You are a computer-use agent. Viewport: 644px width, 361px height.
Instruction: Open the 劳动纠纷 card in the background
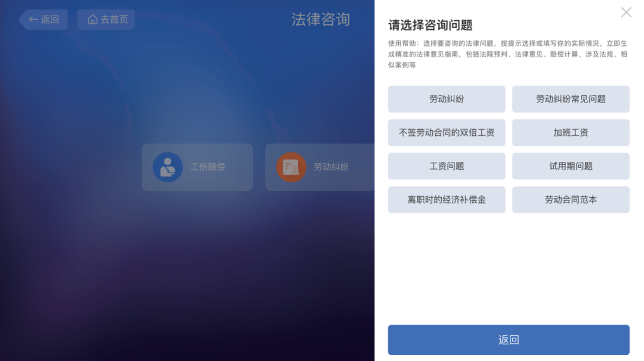coord(320,167)
